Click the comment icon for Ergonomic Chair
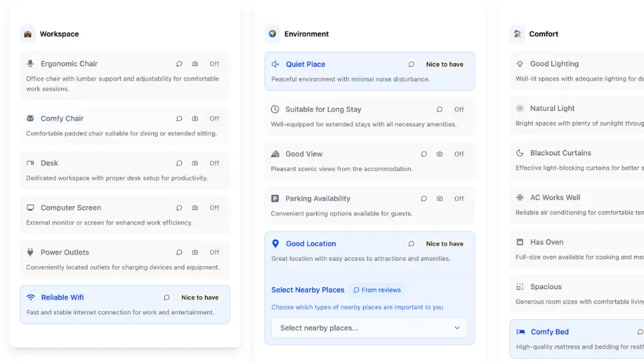 click(x=179, y=64)
